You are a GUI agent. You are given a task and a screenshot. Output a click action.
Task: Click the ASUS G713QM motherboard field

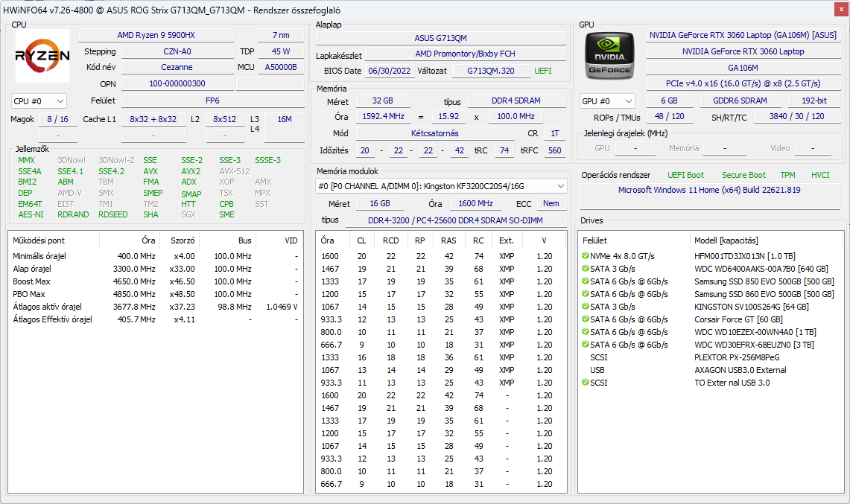441,38
